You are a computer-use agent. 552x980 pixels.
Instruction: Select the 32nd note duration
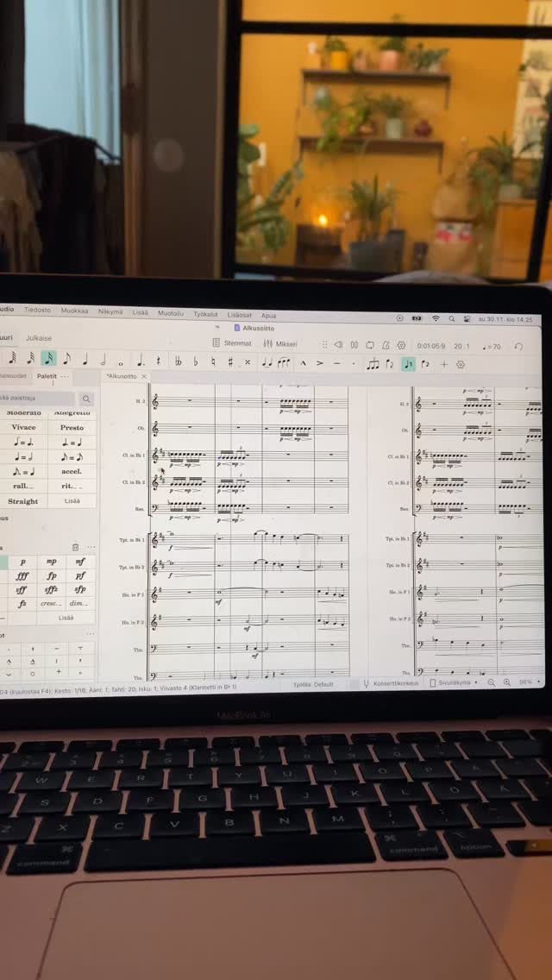coord(30,359)
